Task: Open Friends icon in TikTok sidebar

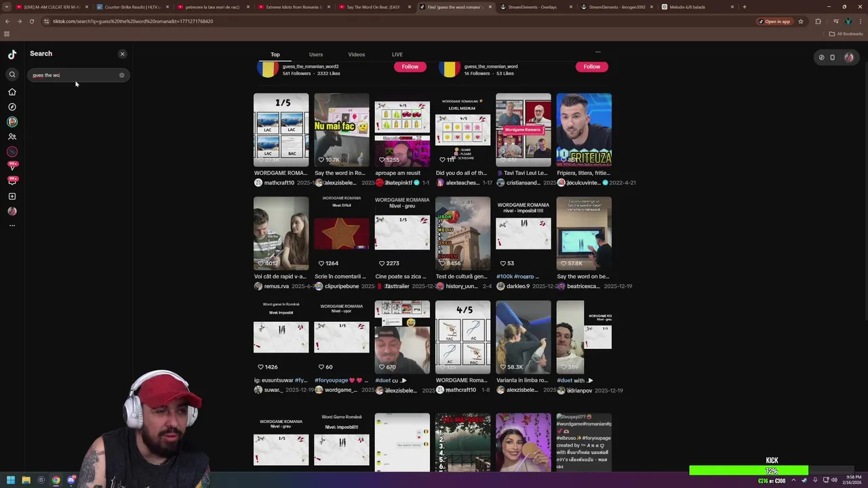Action: pyautogui.click(x=12, y=137)
